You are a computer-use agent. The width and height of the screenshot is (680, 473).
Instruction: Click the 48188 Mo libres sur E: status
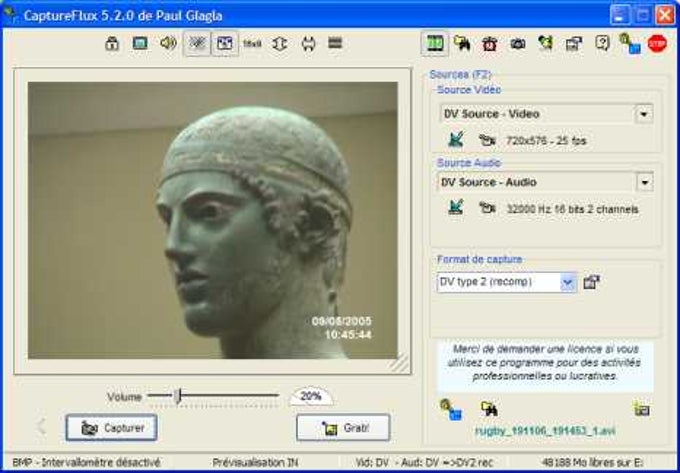tap(592, 463)
